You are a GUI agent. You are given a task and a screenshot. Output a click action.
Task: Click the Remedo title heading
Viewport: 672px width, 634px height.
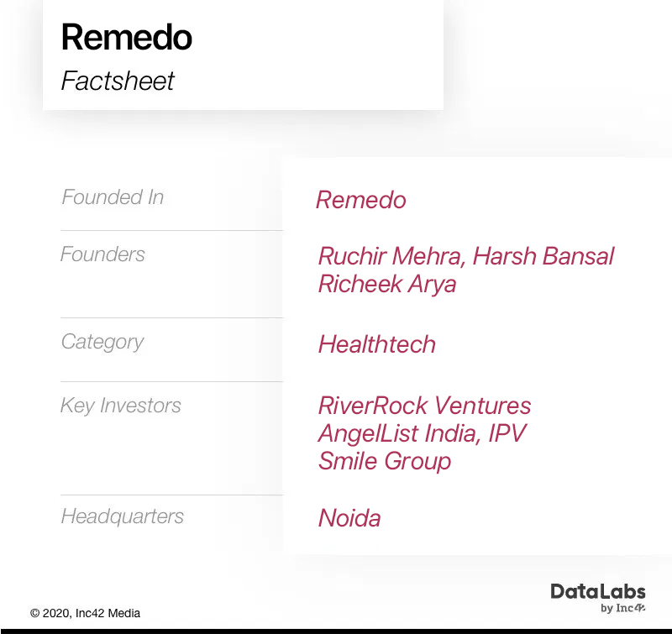pyautogui.click(x=127, y=37)
